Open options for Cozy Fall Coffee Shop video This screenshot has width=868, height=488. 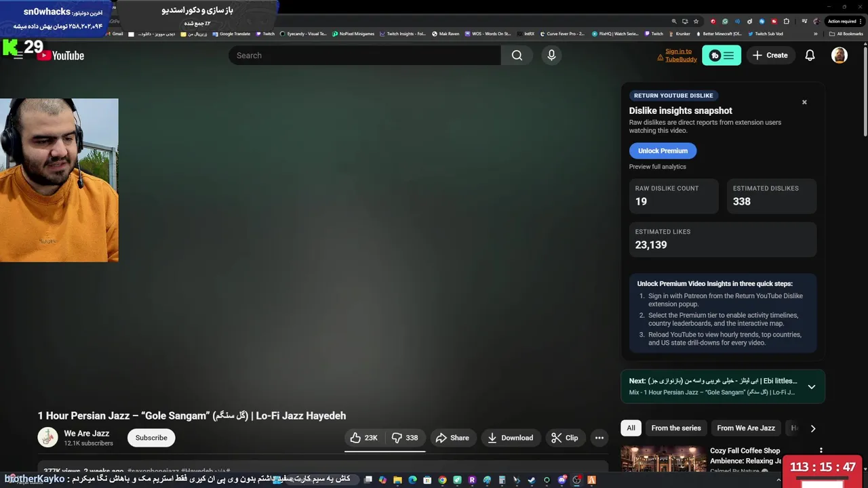point(821,451)
